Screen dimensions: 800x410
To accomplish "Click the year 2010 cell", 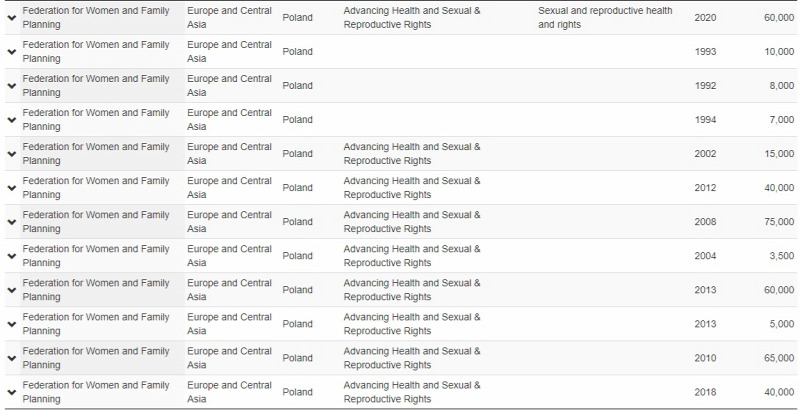I will (x=705, y=358).
